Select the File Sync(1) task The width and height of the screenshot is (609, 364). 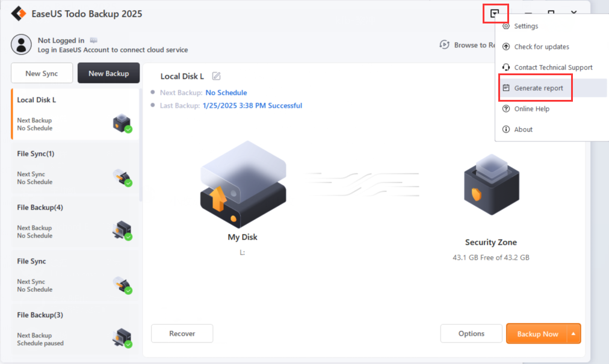pyautogui.click(x=75, y=168)
